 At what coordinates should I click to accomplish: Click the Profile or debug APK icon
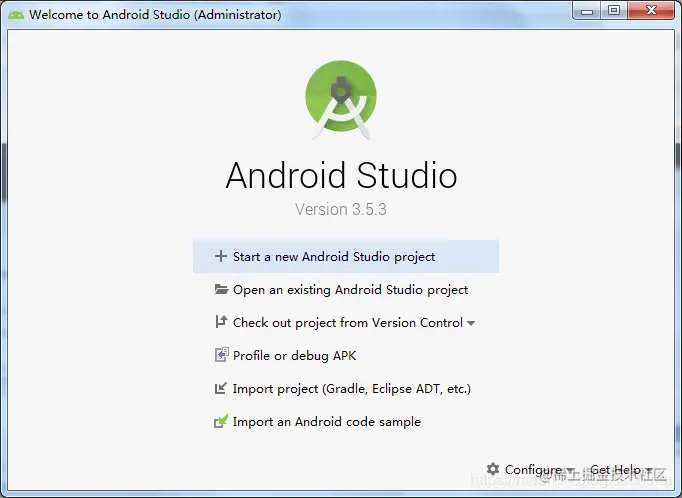coord(221,355)
